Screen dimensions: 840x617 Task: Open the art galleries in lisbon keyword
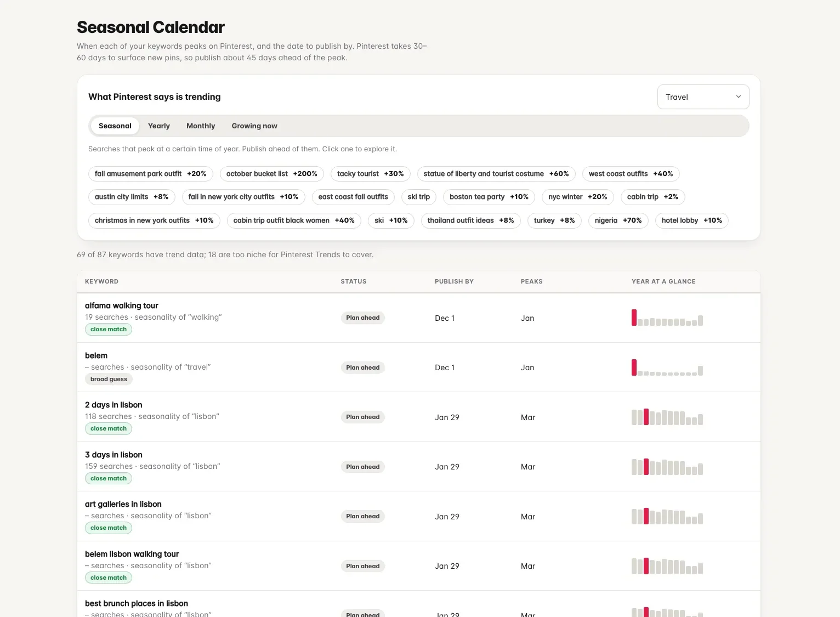[x=123, y=504]
